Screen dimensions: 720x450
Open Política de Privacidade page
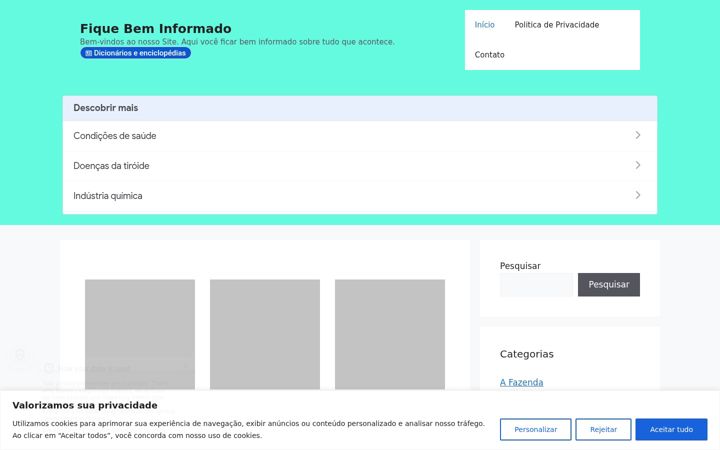click(x=557, y=25)
